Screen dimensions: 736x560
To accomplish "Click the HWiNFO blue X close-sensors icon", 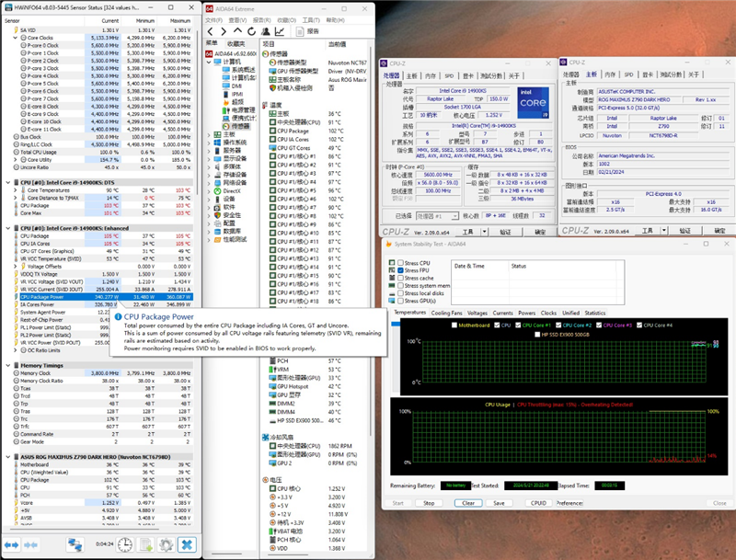I will pos(188,545).
